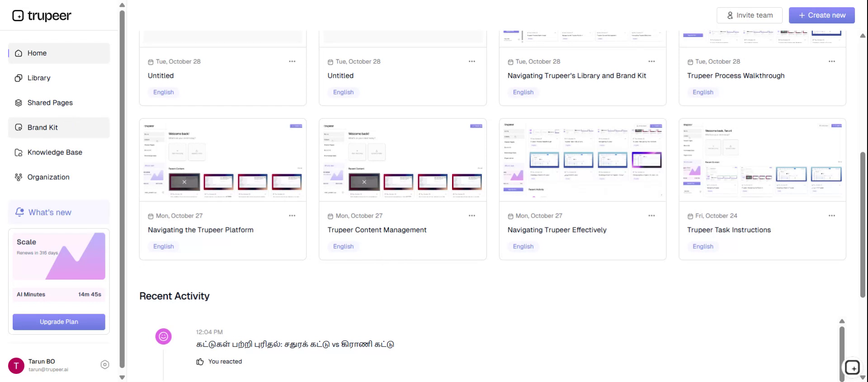Click Create new button
868x382 pixels.
coord(822,15)
